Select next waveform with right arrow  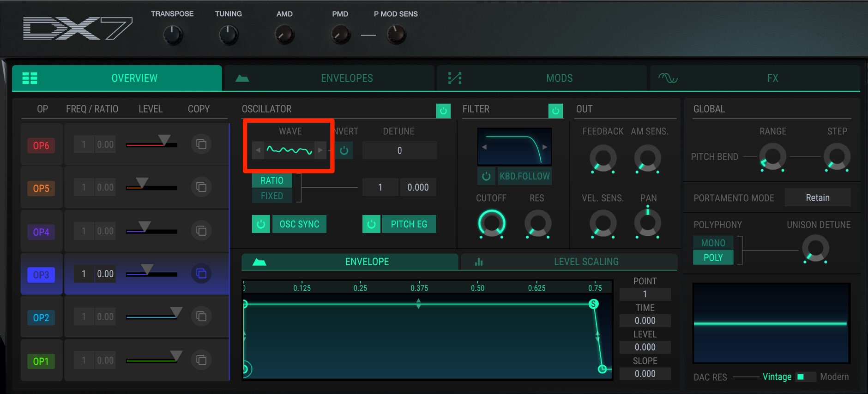point(320,150)
